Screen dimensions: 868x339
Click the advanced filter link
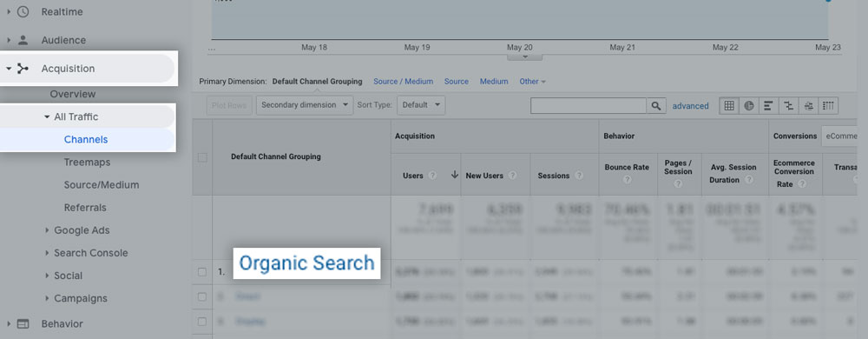690,106
